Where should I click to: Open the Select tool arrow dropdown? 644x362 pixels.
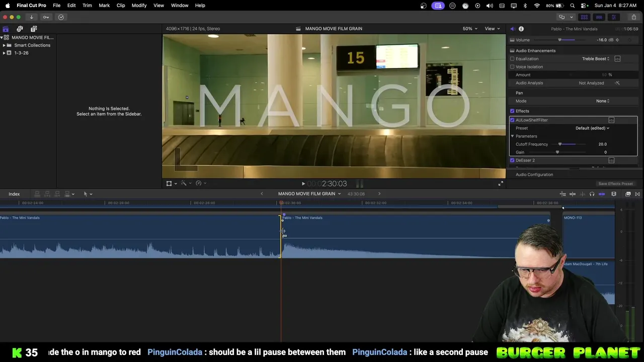click(x=88, y=194)
